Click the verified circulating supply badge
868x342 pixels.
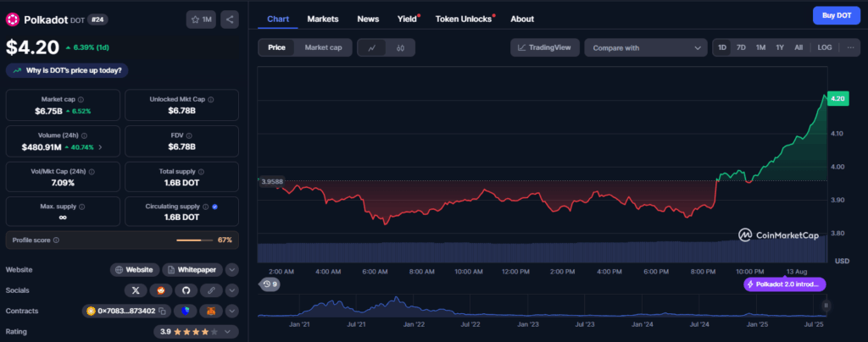[x=214, y=207]
